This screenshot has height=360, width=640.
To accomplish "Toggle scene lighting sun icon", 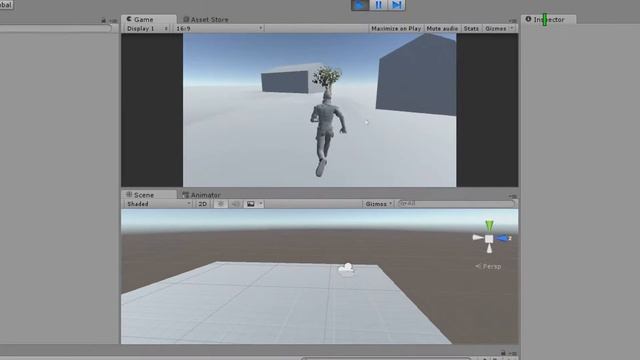I will 221,204.
